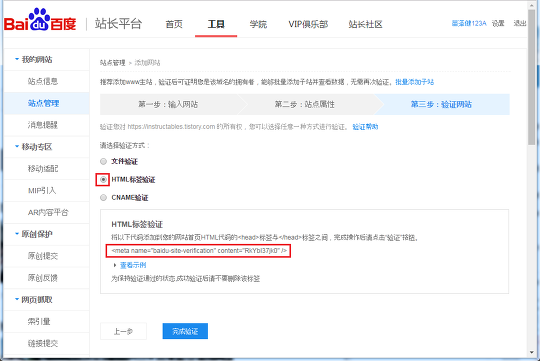Collapse the 我的网站 sidebar section
The image size is (540, 361).
(x=34, y=60)
